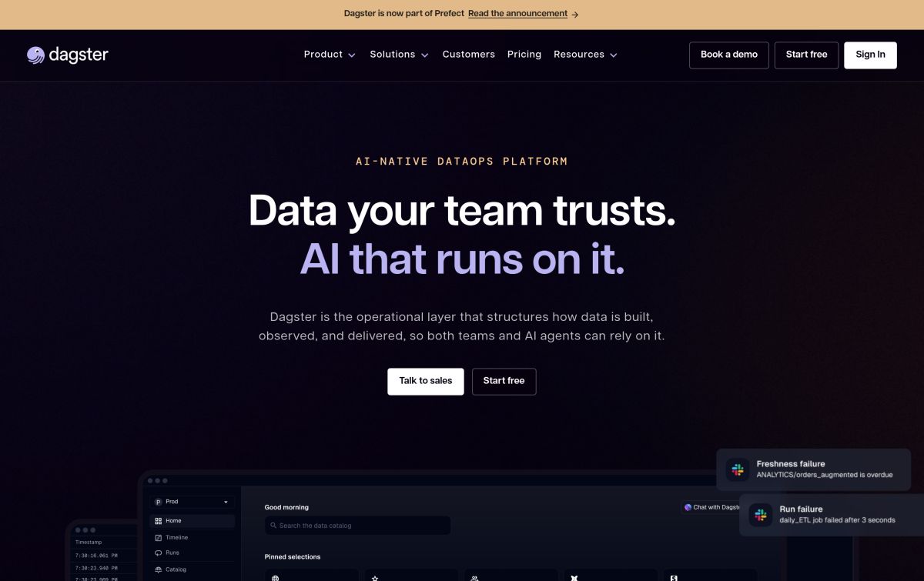924x581 pixels.
Task: Click the Pinned selections heading
Action: pyautogui.click(x=293, y=556)
